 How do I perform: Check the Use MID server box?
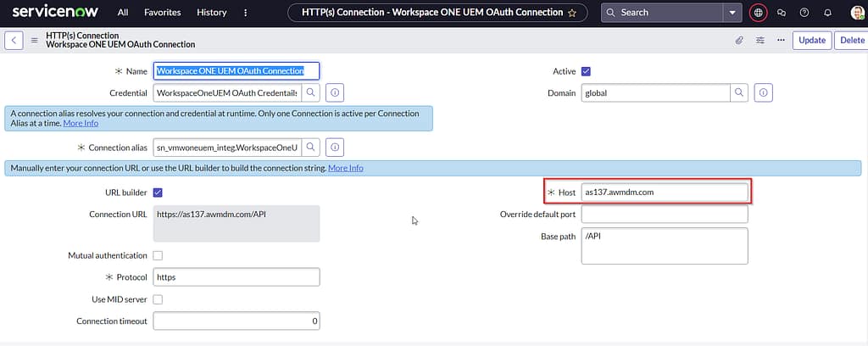[x=158, y=299]
